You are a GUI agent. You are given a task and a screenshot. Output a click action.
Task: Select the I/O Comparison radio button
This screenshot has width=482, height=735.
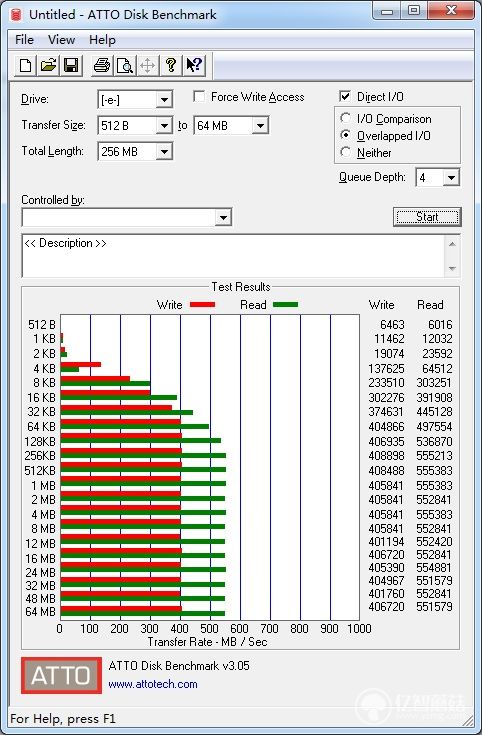coord(346,118)
